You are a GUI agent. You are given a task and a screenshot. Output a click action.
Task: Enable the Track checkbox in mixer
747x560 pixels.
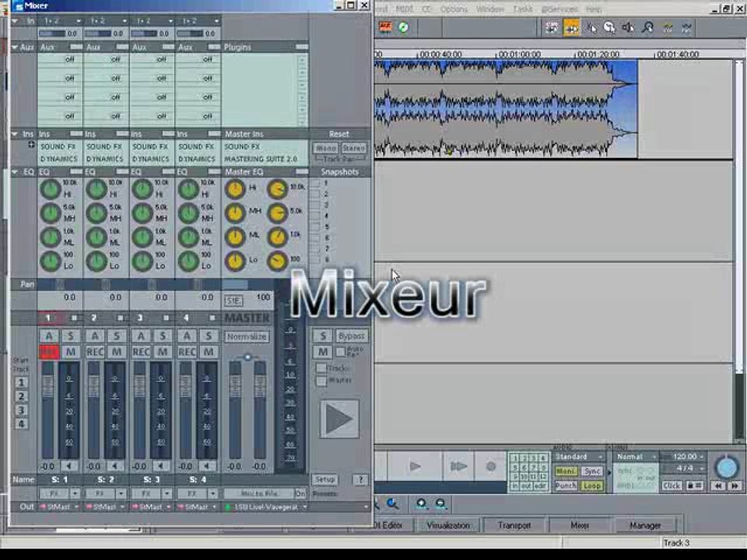pyautogui.click(x=321, y=368)
